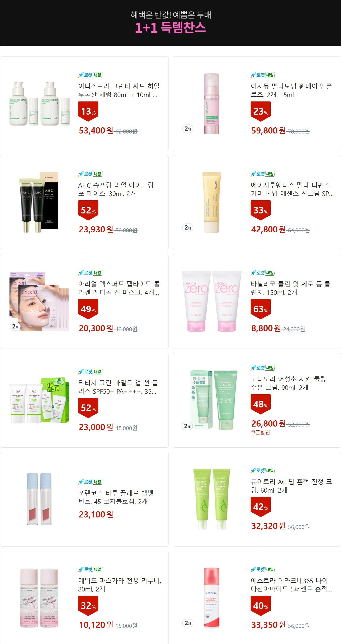The height and width of the screenshot is (644, 342).
Task: Open the Innisfree green tea seed serum image
Action: point(39,104)
